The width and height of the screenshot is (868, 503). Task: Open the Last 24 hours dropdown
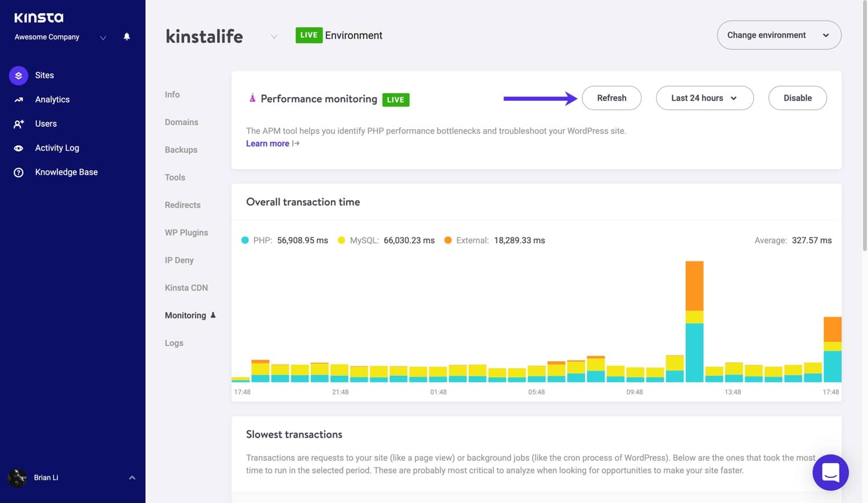click(704, 98)
